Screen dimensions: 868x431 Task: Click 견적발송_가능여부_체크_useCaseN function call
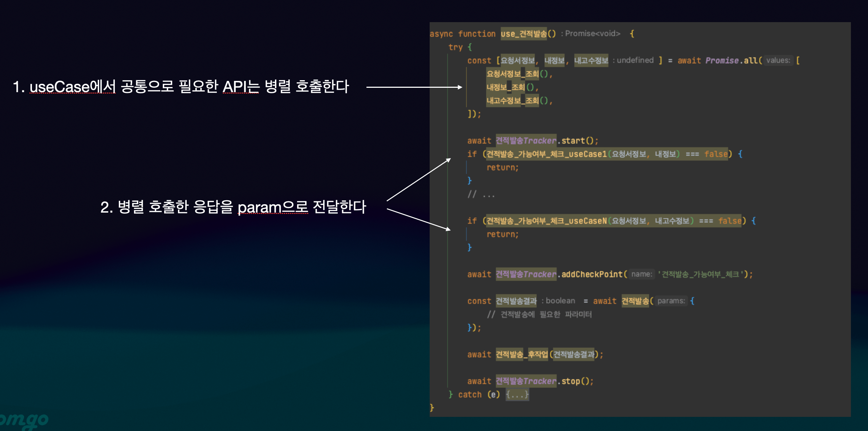546,221
